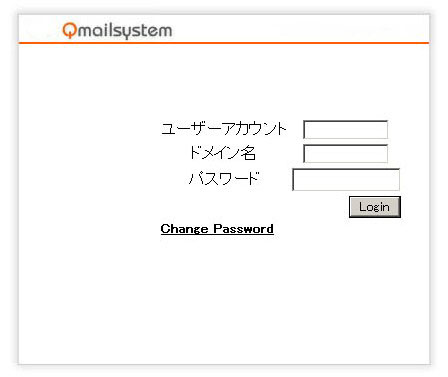
Task: Place cursor in the box beside パスワード
Action: 346,180
